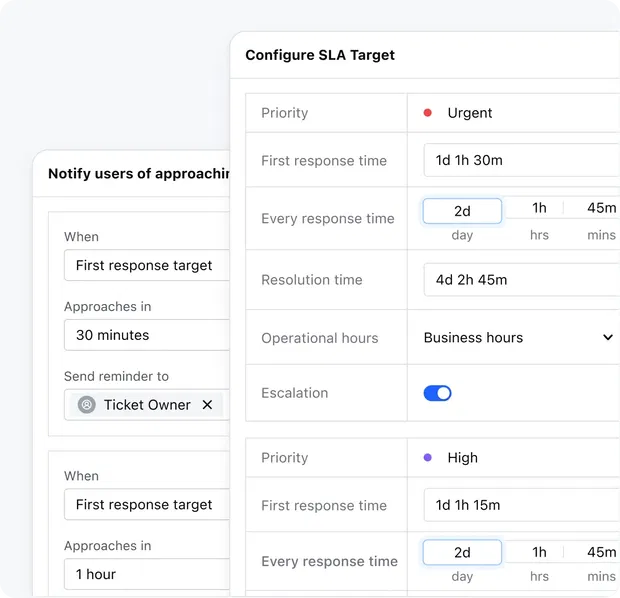Viewport: 620px width, 598px height.
Task: Click the Escalation row label
Action: coord(295,393)
